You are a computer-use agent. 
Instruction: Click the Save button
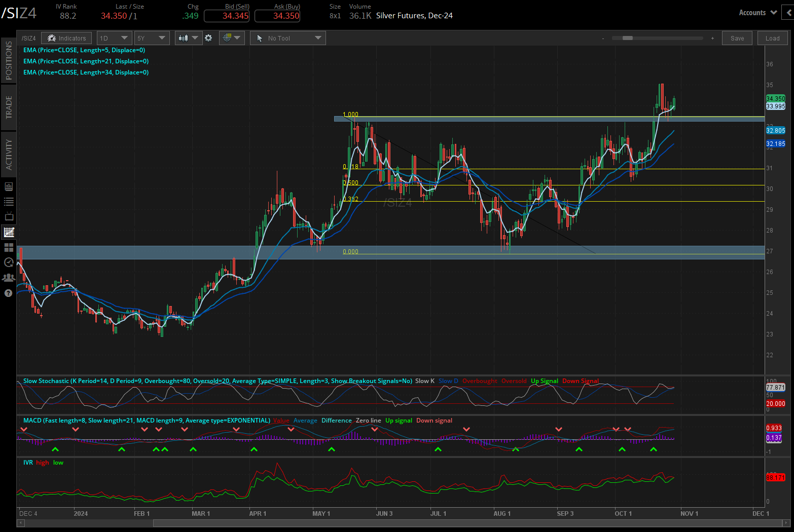pos(737,38)
